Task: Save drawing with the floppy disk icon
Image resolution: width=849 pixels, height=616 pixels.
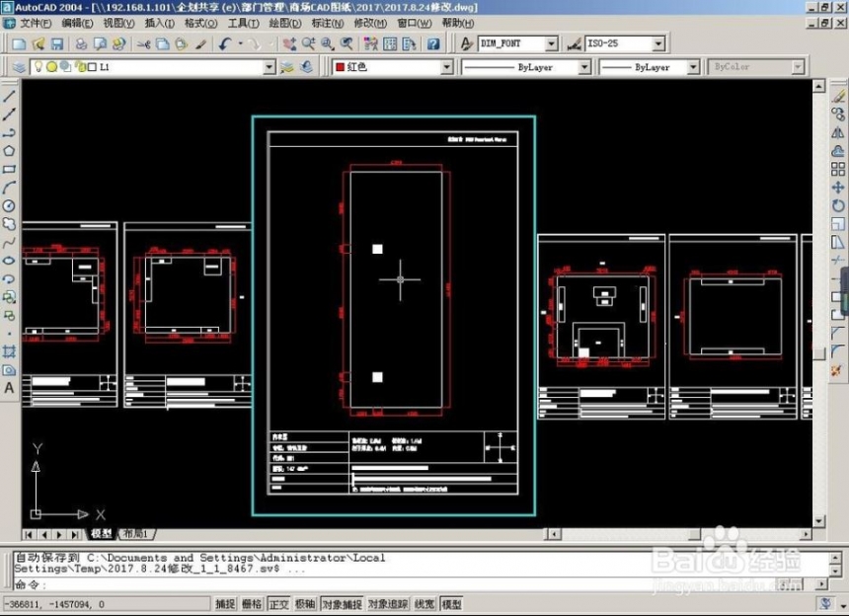Action: [x=57, y=43]
